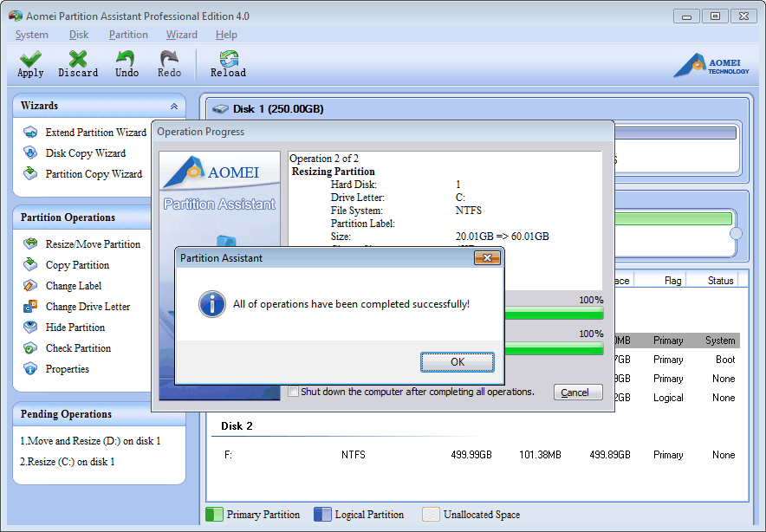Open the Wizard menu
The width and height of the screenshot is (766, 532).
click(x=182, y=35)
